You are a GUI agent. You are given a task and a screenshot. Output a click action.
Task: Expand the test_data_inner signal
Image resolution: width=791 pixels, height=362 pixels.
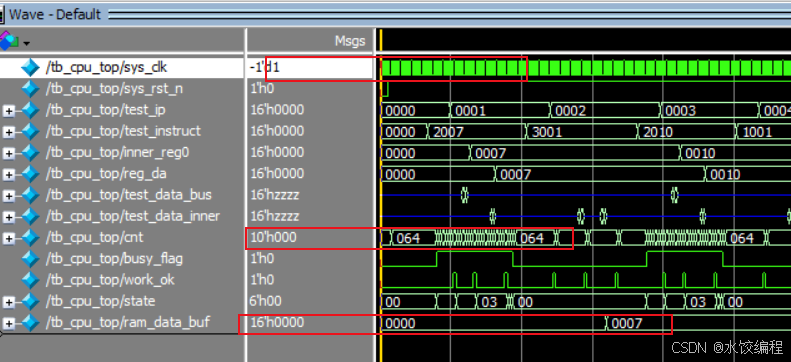(x=9, y=217)
